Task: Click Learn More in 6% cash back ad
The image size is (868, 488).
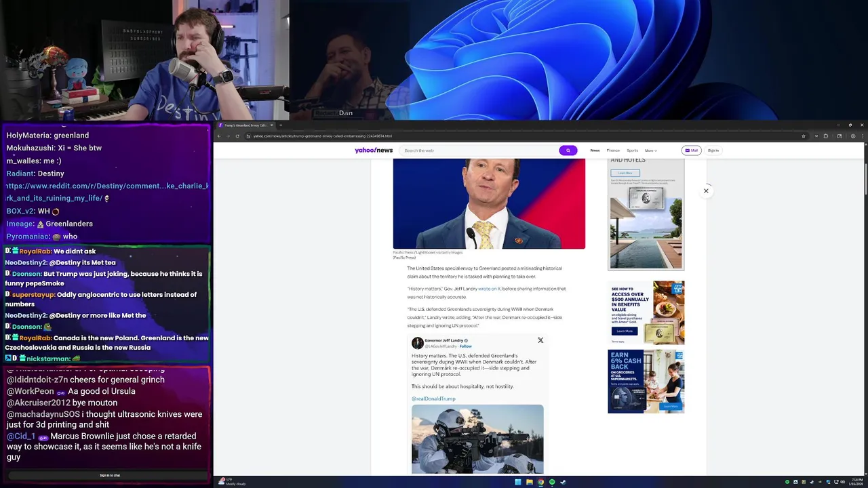Action: pyautogui.click(x=671, y=406)
